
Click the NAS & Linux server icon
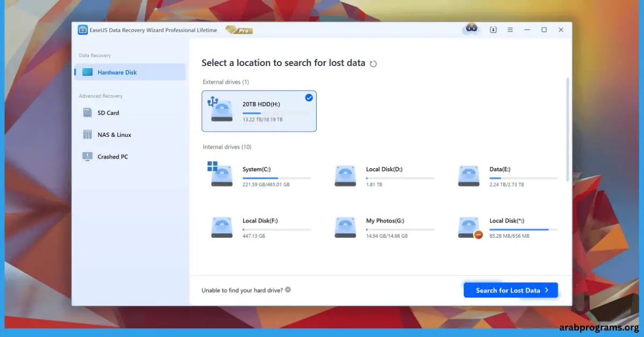pos(87,135)
